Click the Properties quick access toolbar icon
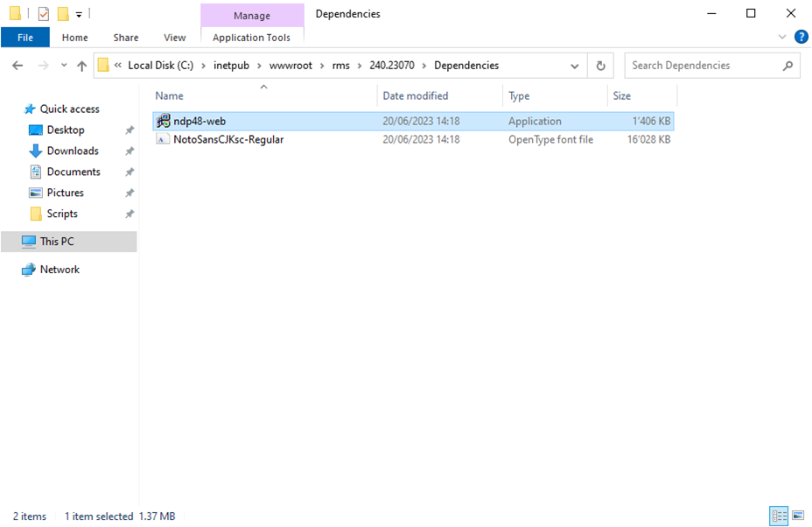This screenshot has height=527, width=812. click(44, 13)
